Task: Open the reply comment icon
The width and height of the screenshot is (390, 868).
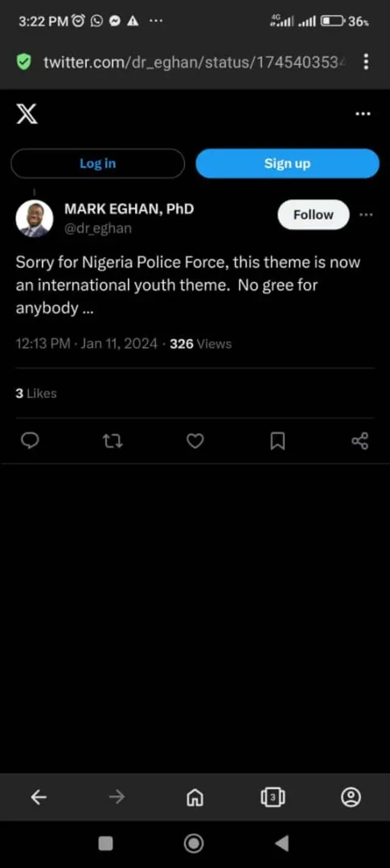Action: click(30, 440)
